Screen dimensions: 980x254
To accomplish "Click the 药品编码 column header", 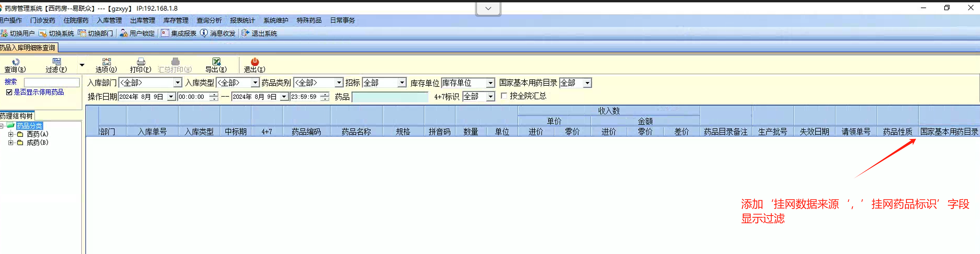I will click(x=307, y=132).
